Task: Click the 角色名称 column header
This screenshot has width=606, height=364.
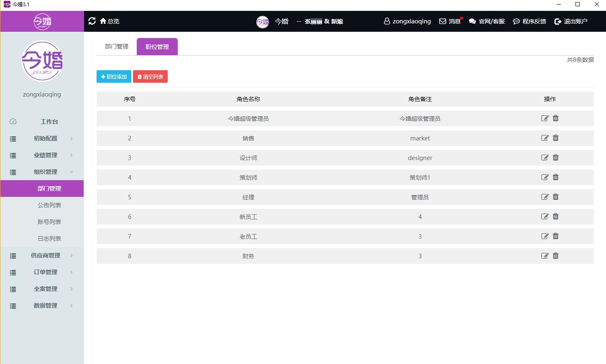Action: [x=248, y=99]
